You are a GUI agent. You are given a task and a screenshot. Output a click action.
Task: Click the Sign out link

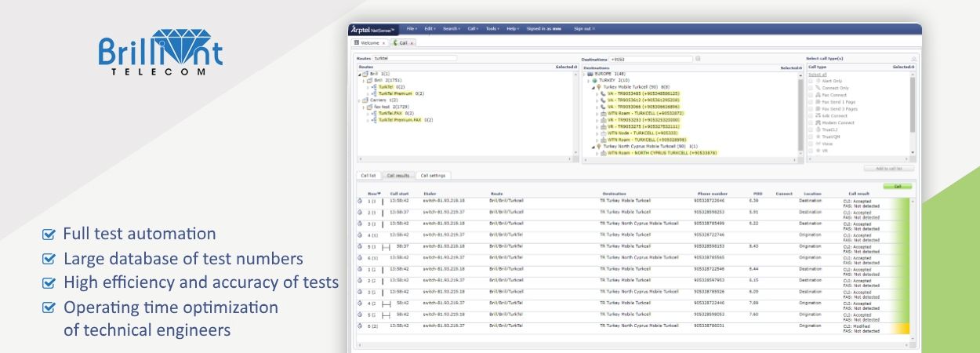click(x=584, y=28)
